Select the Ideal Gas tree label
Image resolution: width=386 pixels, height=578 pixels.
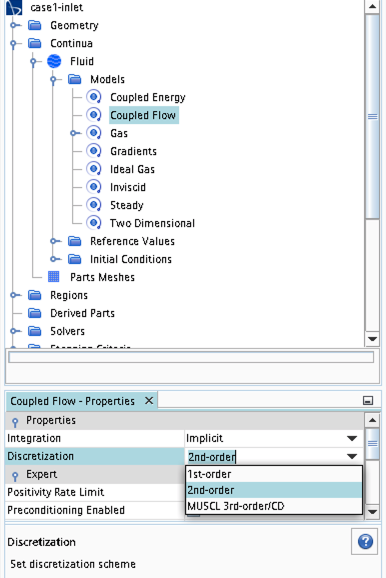point(132,169)
